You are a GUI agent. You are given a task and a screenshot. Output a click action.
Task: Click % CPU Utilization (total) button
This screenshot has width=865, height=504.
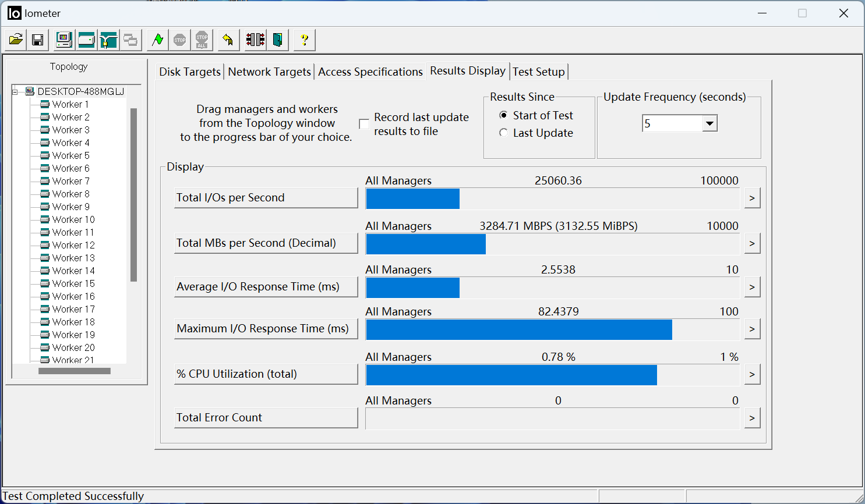(x=266, y=374)
